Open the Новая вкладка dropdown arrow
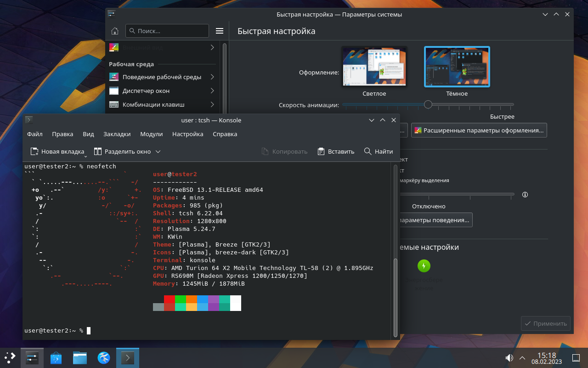588x368 pixels. pyautogui.click(x=86, y=156)
